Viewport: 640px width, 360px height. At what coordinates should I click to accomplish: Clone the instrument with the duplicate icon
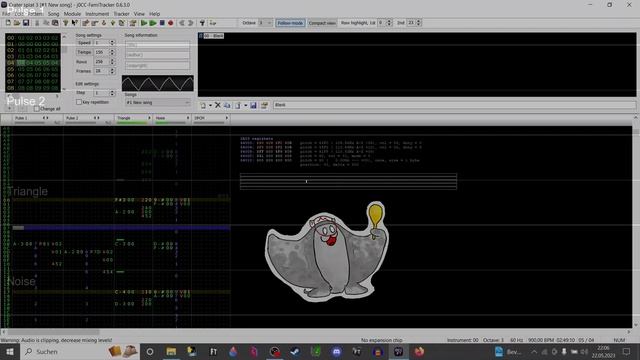tap(227, 105)
